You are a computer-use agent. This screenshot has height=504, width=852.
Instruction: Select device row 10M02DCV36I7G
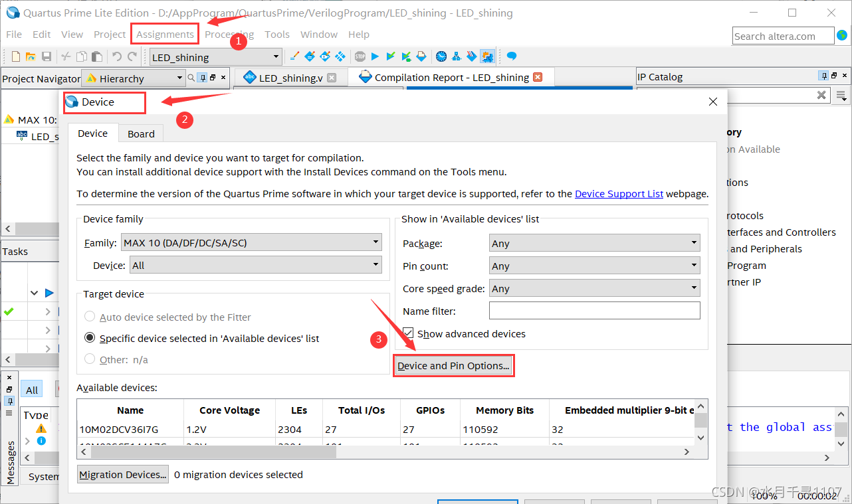click(386, 430)
